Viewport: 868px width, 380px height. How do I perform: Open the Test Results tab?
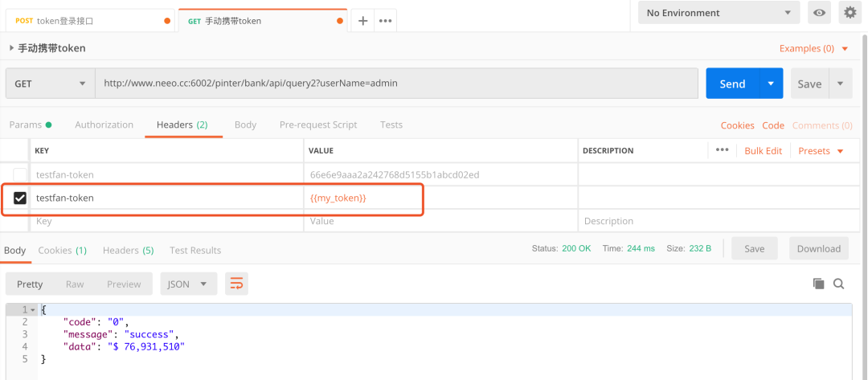(195, 251)
